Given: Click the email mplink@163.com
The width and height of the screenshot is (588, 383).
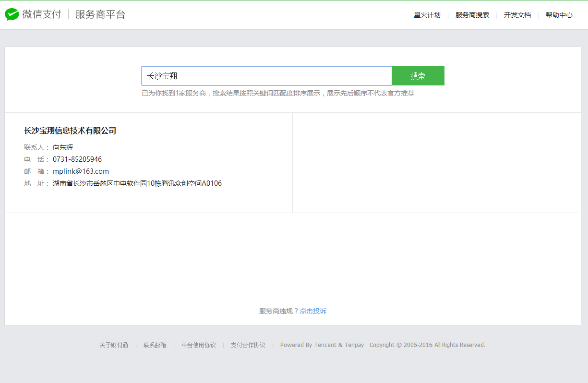Looking at the screenshot, I should [81, 171].
